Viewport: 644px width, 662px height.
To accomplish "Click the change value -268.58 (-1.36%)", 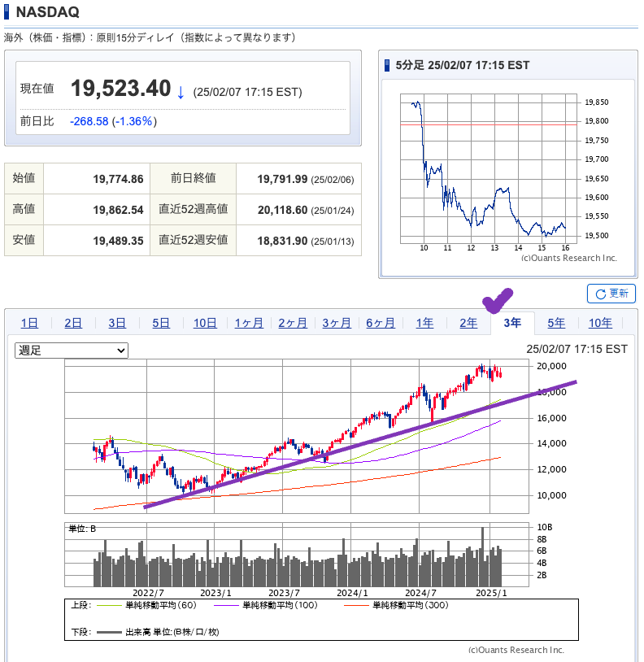I will tap(113, 121).
